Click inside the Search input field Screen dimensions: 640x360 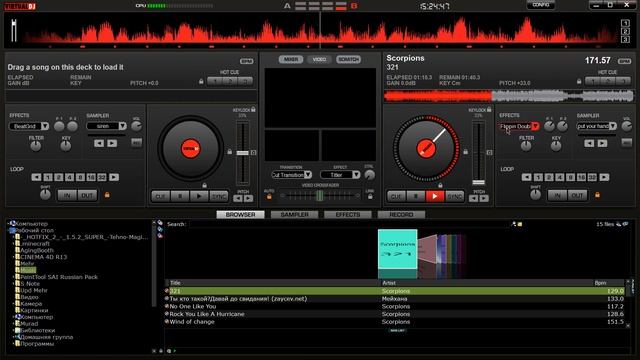tap(350, 224)
